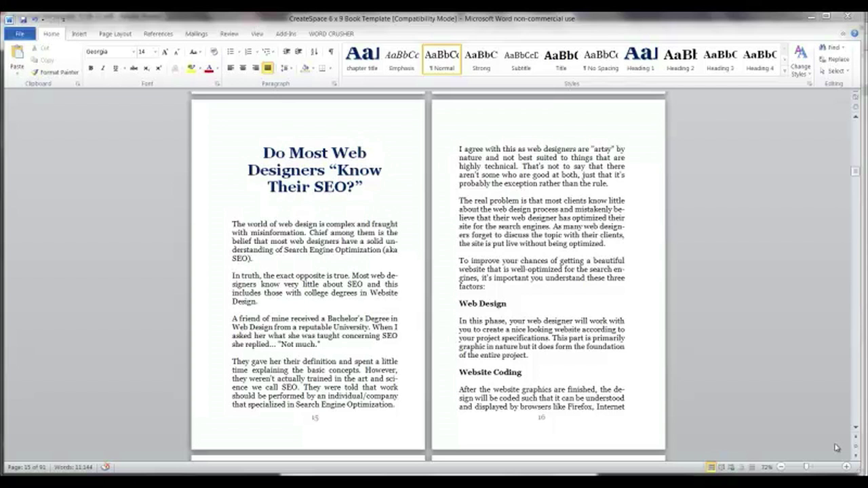868x488 pixels.
Task: Open the Select dropdown in Editing
Action: [835, 70]
